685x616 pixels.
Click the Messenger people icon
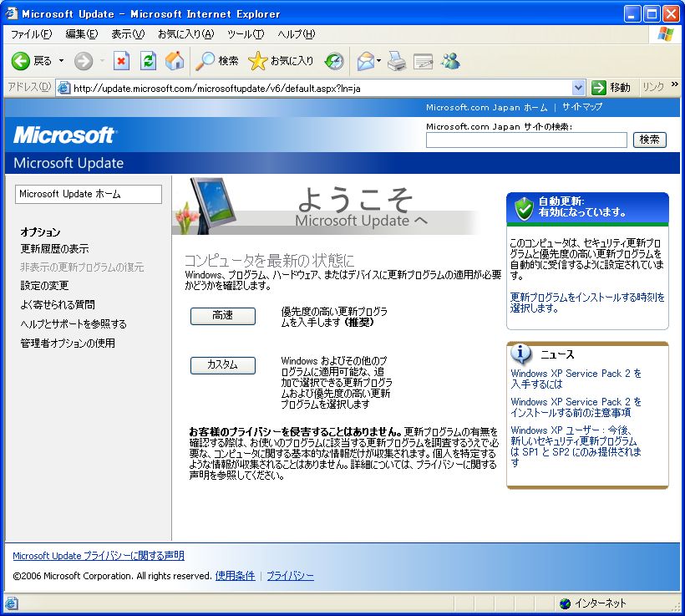(450, 61)
